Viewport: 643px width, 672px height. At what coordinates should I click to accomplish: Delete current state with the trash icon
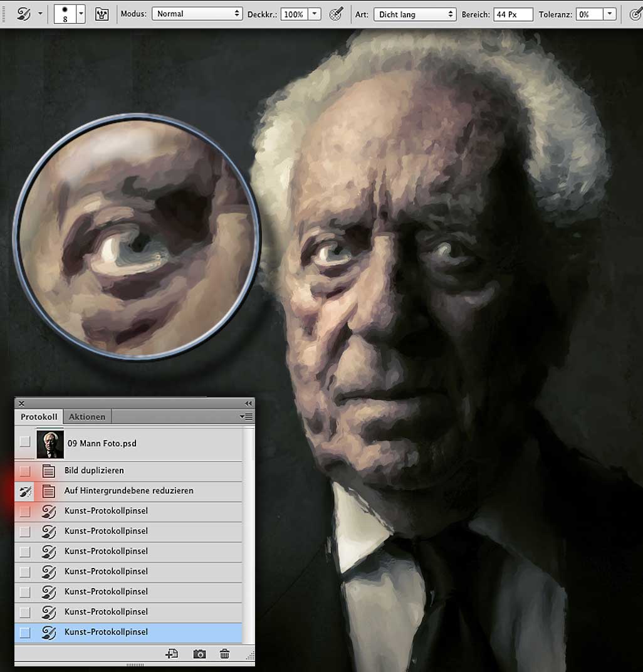coord(224,654)
